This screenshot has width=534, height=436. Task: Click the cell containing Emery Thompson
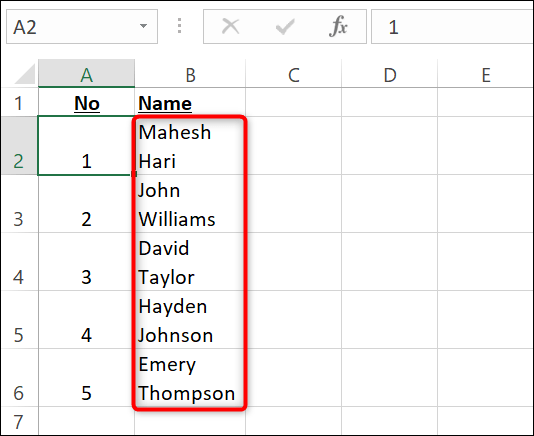(x=190, y=377)
